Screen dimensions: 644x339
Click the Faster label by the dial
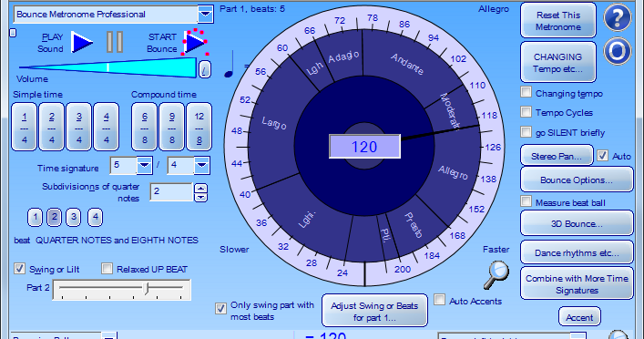pyautogui.click(x=496, y=250)
